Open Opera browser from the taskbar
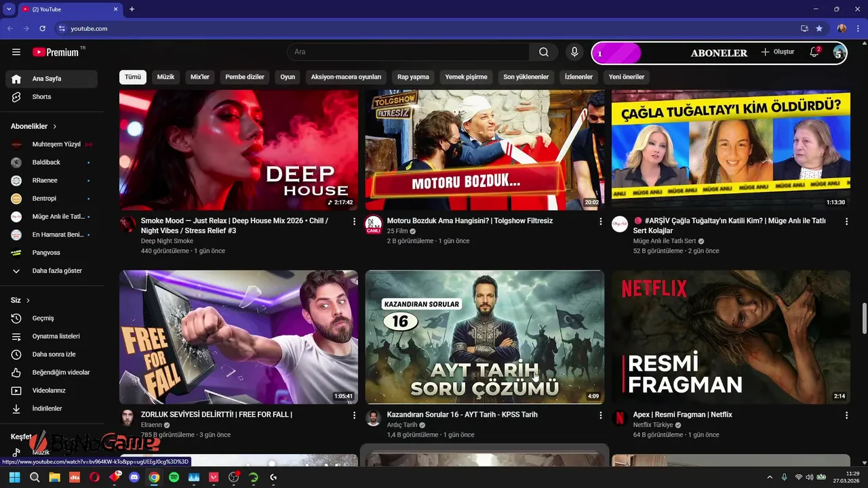The image size is (868, 488). click(x=94, y=477)
